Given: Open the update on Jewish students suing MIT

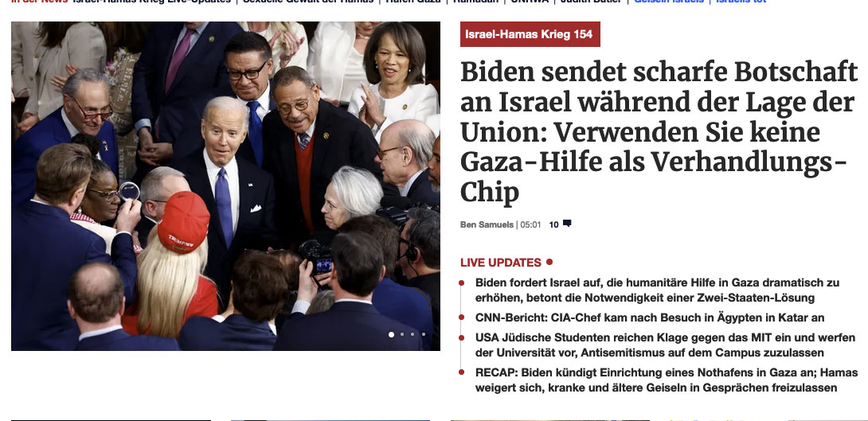Looking at the screenshot, I should click(x=650, y=345).
